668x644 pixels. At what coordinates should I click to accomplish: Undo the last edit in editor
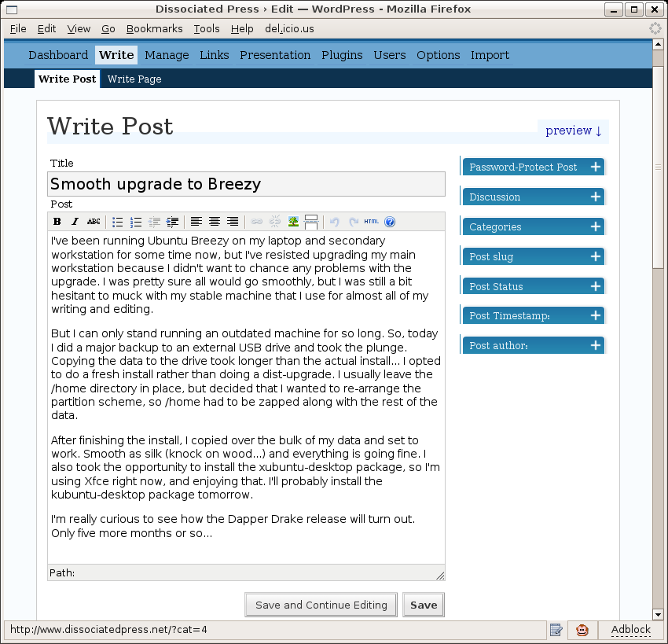[335, 222]
